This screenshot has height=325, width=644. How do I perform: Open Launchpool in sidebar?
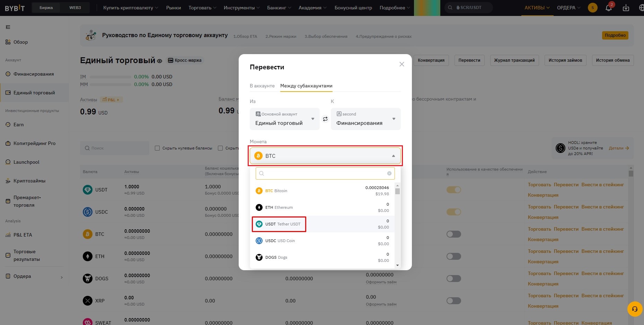(x=26, y=162)
